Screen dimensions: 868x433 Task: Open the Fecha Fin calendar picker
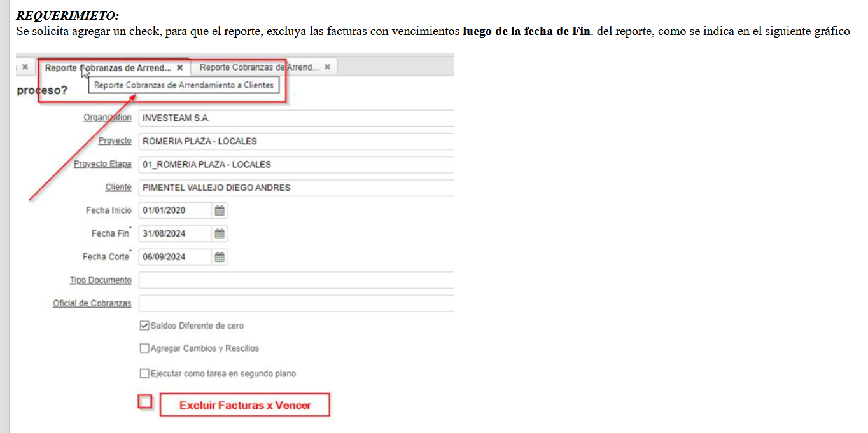[x=220, y=234]
